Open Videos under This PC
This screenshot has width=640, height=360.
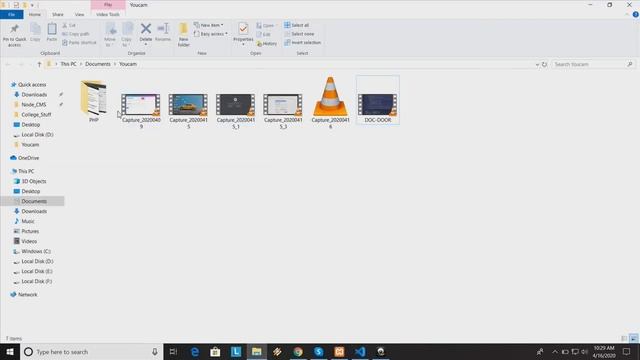coord(29,241)
